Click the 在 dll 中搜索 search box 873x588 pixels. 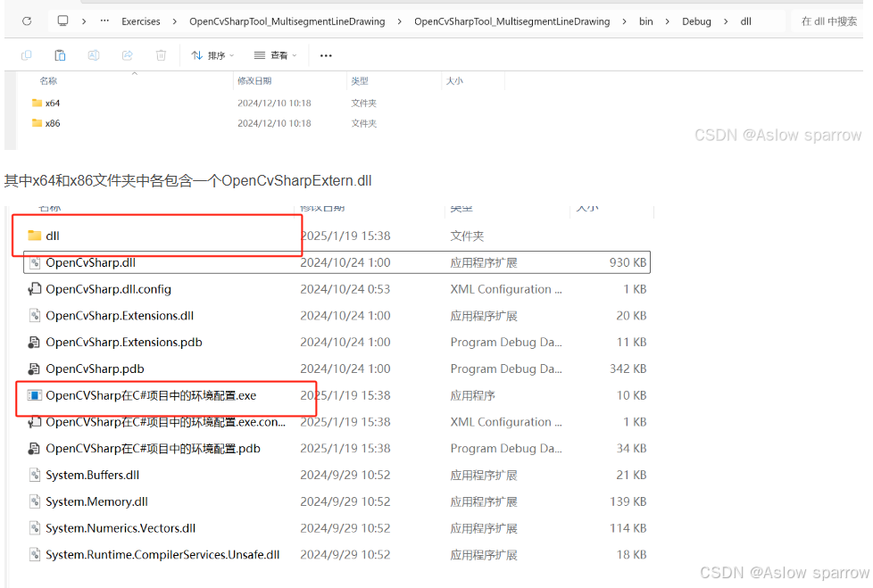point(827,21)
